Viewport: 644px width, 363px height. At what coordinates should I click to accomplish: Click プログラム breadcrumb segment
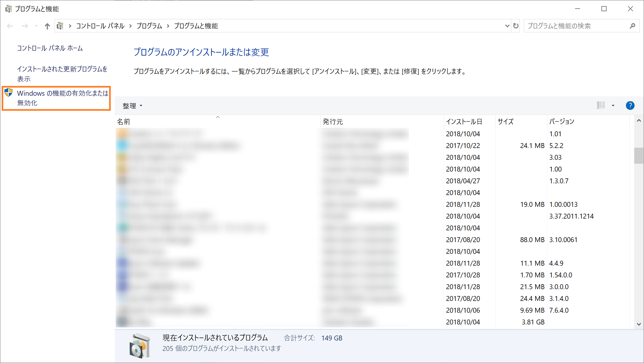149,26
